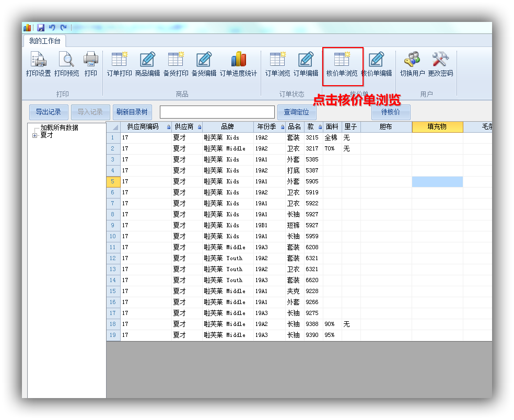Open filter dropdown on 品名 column
514x420 pixels.
[301, 127]
